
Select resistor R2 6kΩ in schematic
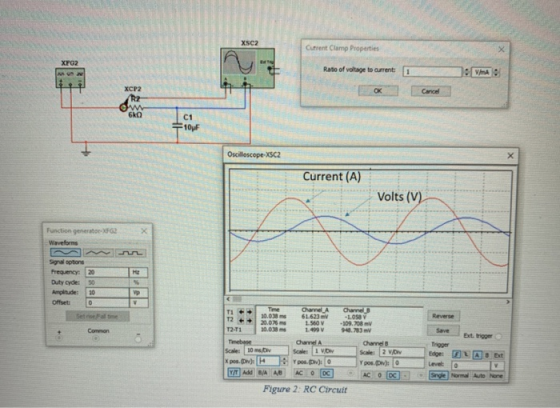(x=136, y=107)
